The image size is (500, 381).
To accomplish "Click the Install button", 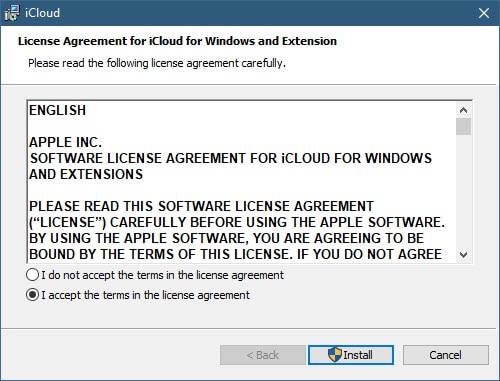I will pos(351,355).
